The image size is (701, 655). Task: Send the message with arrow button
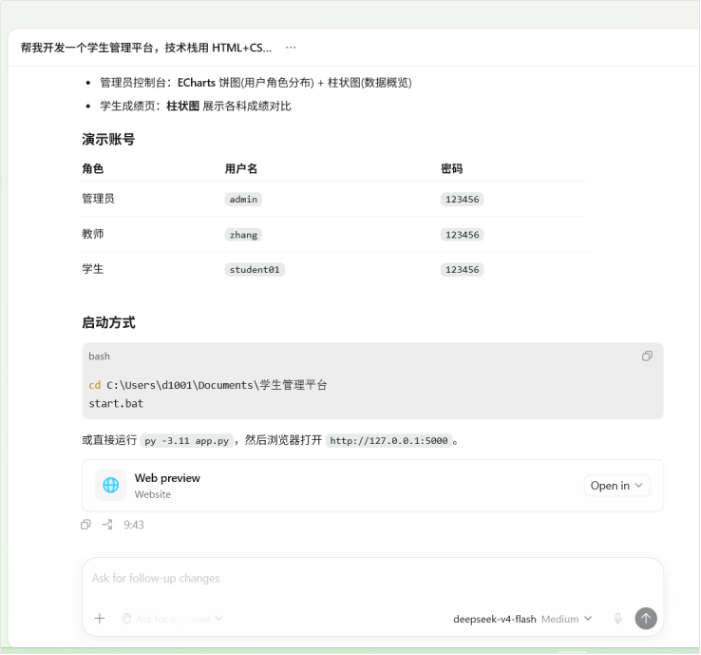pos(646,618)
